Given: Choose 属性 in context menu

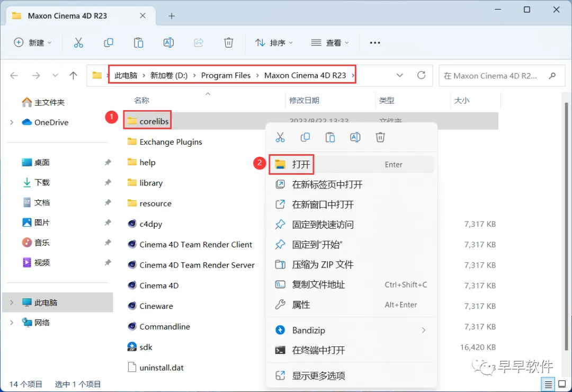Looking at the screenshot, I should coord(352,305).
